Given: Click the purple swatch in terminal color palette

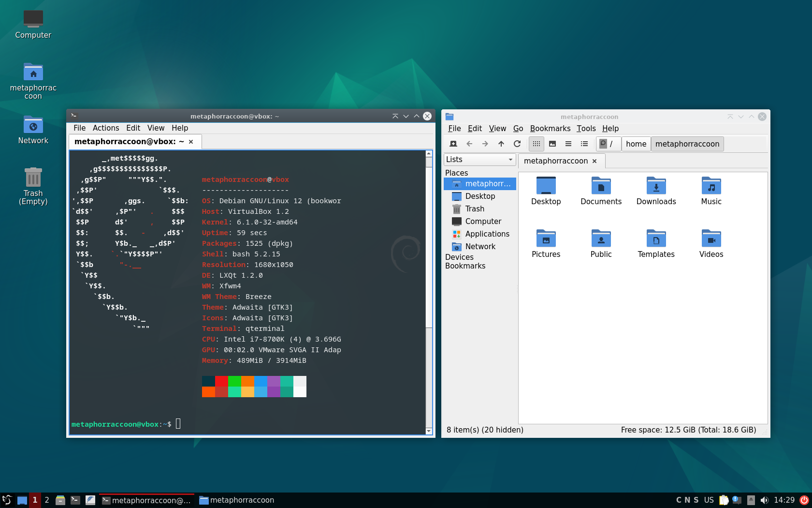Looking at the screenshot, I should [x=274, y=381].
